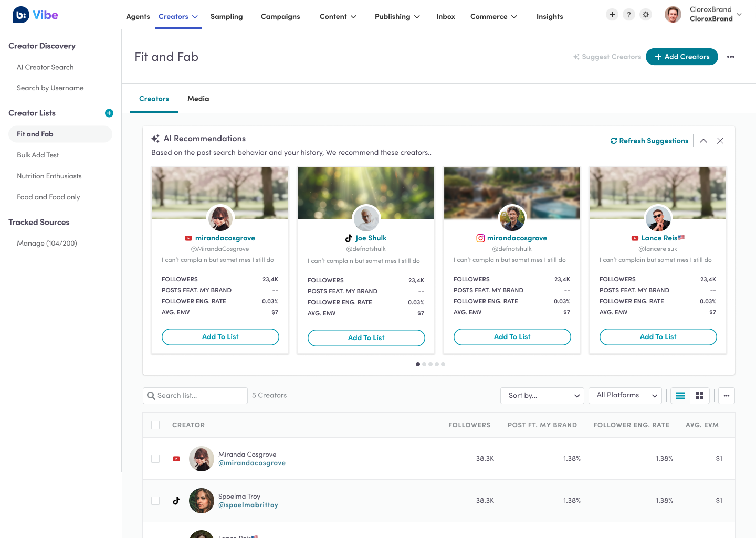Click YouTube icon next to mirandacosgrove card

(188, 238)
